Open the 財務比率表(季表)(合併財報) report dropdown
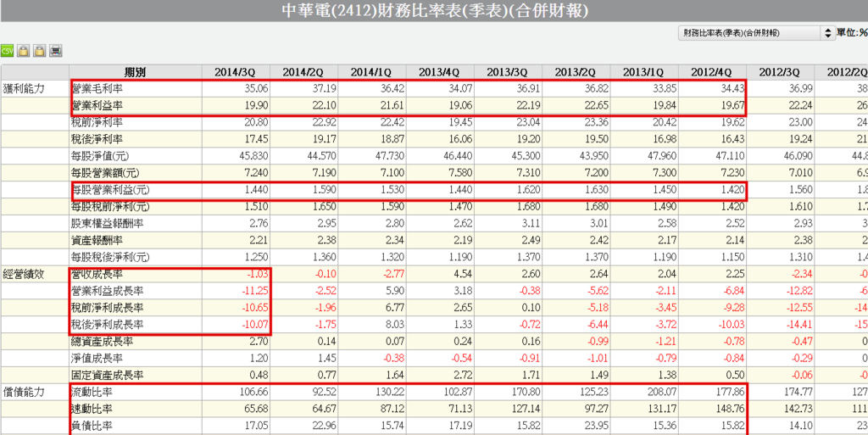This screenshot has height=435, width=868. tap(755, 33)
